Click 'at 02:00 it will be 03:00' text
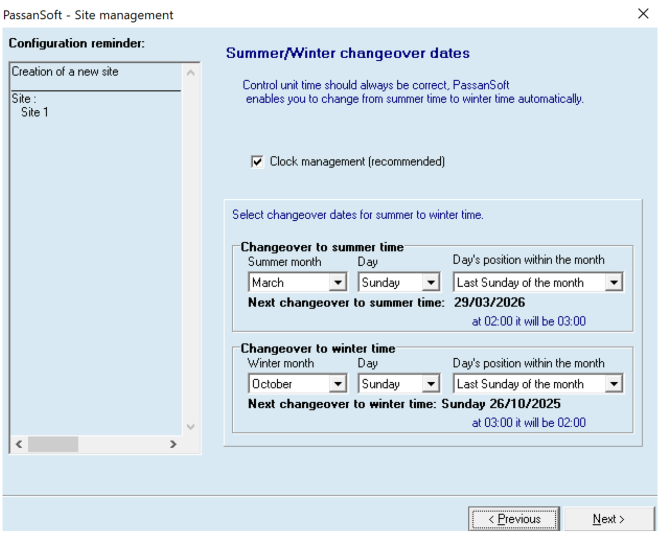 529,321
